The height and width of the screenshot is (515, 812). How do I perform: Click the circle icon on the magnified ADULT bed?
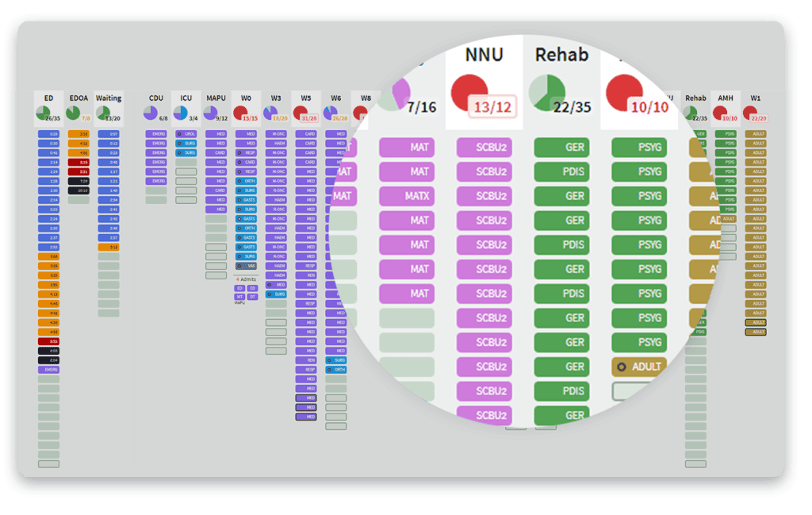point(622,367)
